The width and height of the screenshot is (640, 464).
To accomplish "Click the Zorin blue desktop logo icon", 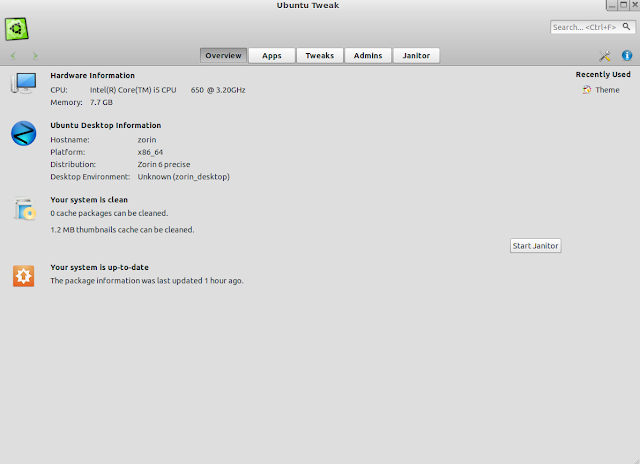I will (x=24, y=133).
